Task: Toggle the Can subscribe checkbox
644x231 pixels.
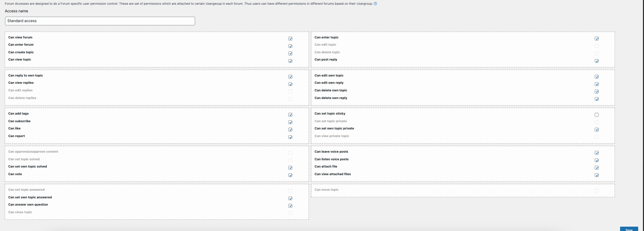Action: (290, 122)
